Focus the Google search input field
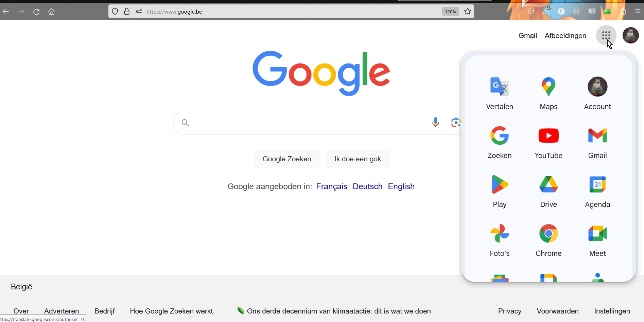Screen dimensions: 644x322 pos(306,123)
